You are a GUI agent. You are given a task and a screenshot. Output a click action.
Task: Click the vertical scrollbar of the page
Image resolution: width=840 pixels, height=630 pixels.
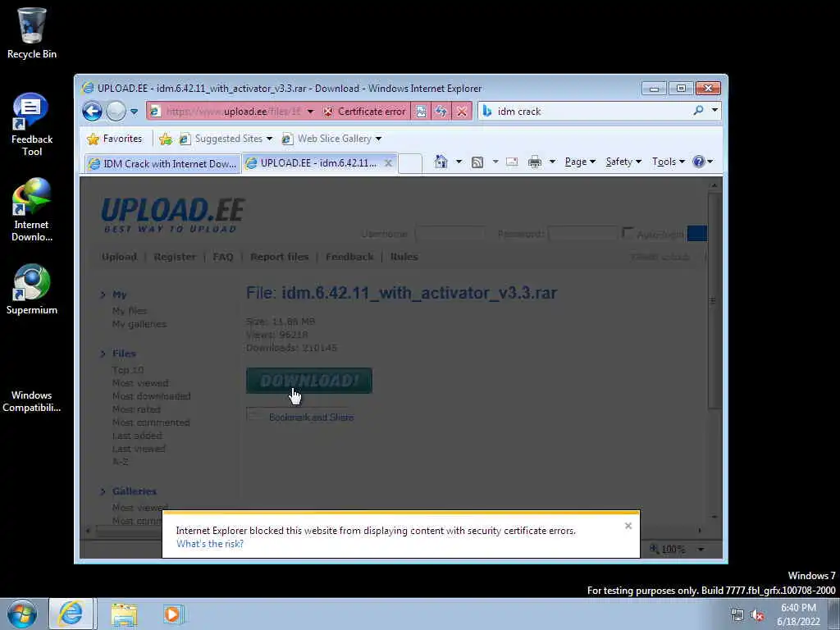[714, 301]
